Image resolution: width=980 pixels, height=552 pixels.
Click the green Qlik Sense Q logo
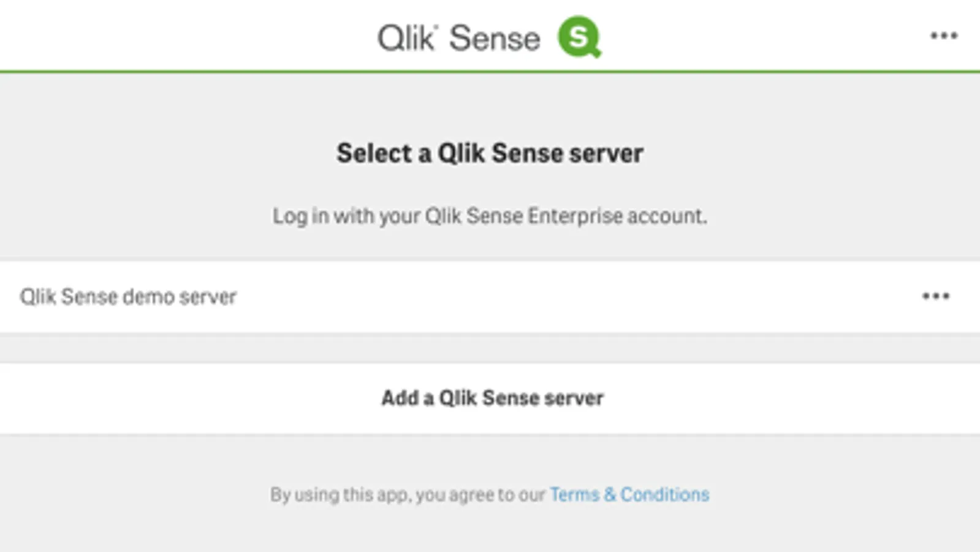[578, 37]
